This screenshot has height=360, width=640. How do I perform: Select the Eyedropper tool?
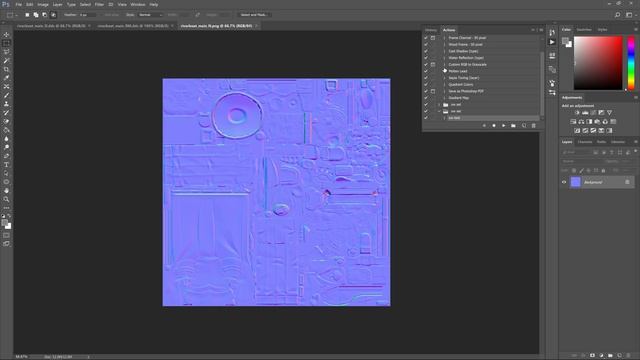[6, 78]
